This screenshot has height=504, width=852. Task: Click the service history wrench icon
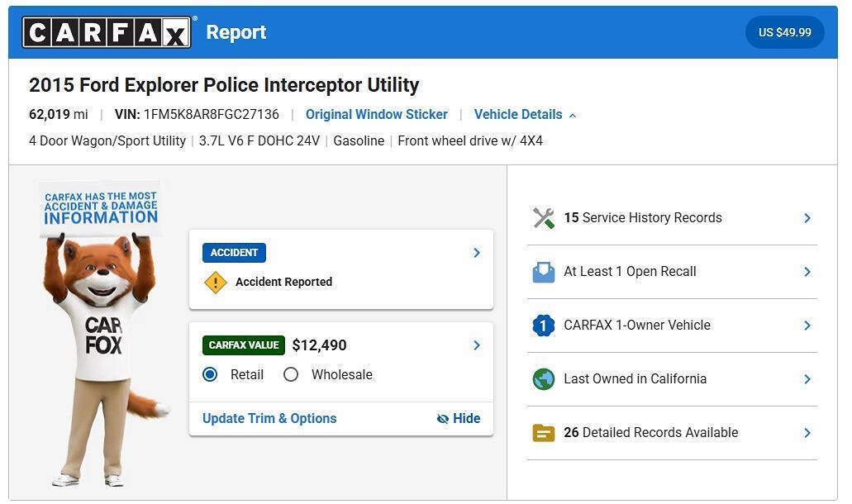[x=544, y=218]
